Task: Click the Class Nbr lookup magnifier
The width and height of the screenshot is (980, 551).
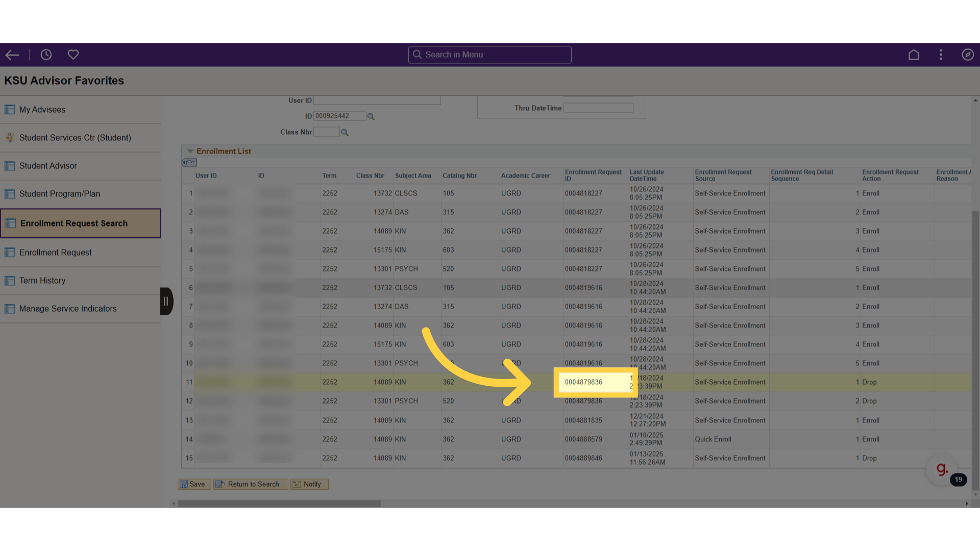Action: pyautogui.click(x=345, y=133)
